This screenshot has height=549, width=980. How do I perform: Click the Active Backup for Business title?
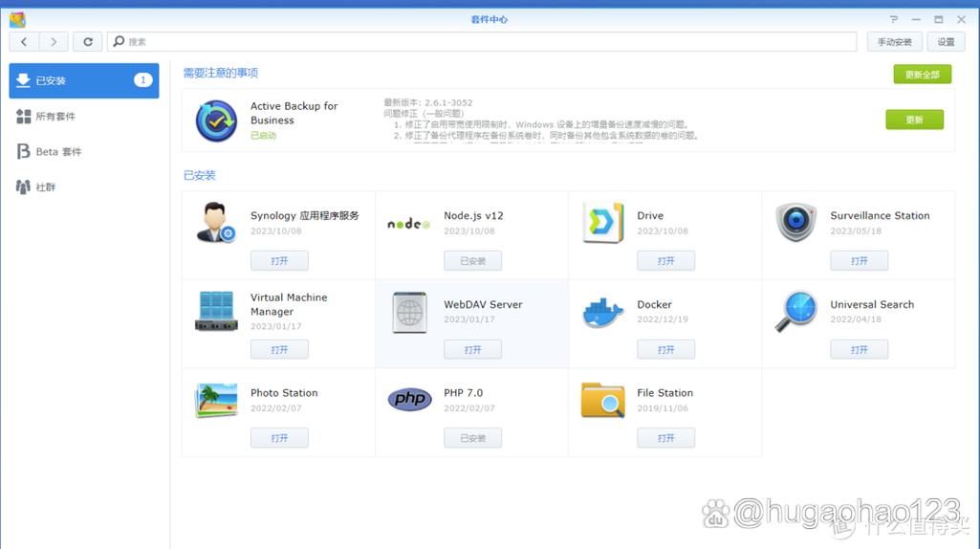tap(294, 113)
